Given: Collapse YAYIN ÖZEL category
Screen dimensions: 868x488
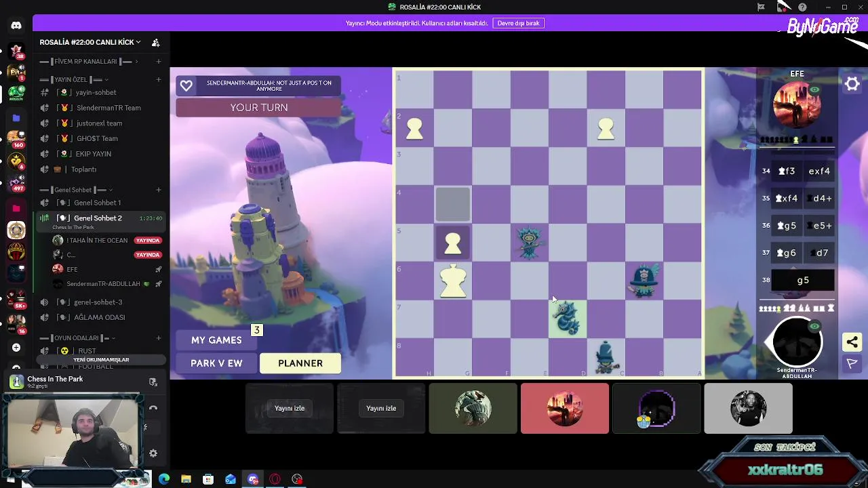Looking at the screenshot, I should [x=75, y=79].
